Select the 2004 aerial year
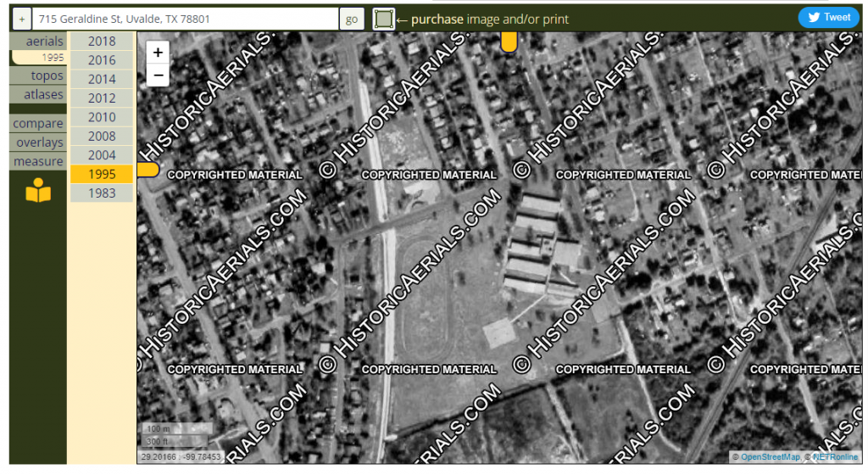 coord(102,155)
